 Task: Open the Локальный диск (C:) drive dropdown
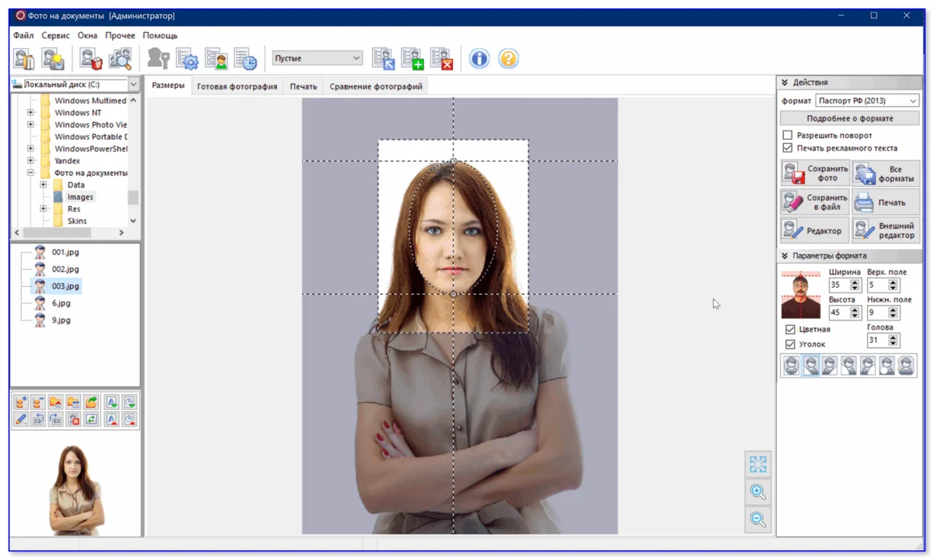[133, 84]
